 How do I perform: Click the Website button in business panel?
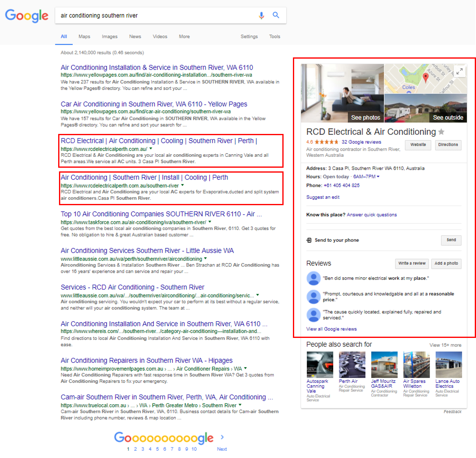418,145
